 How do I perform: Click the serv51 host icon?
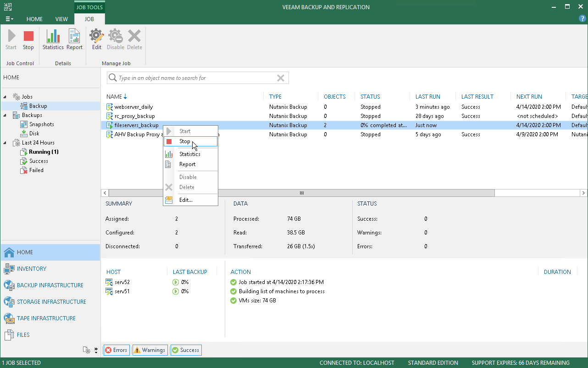point(110,291)
